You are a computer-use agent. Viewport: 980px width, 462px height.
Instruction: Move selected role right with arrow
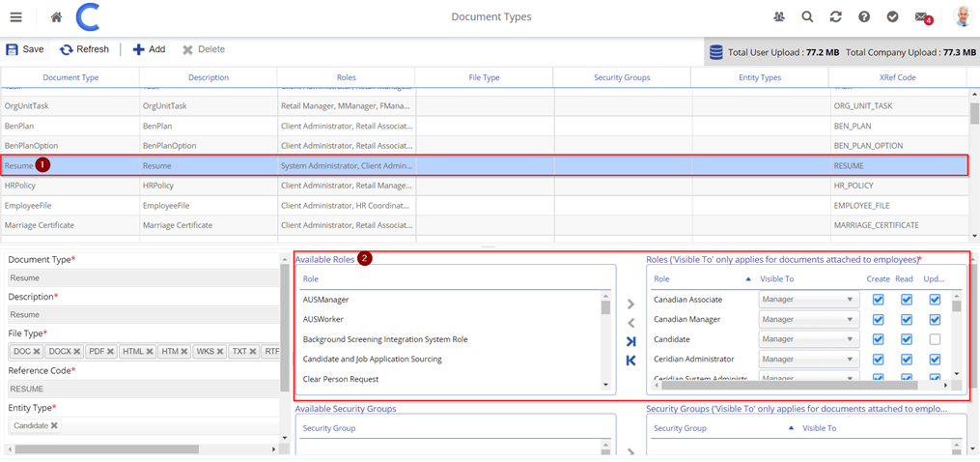click(x=630, y=304)
